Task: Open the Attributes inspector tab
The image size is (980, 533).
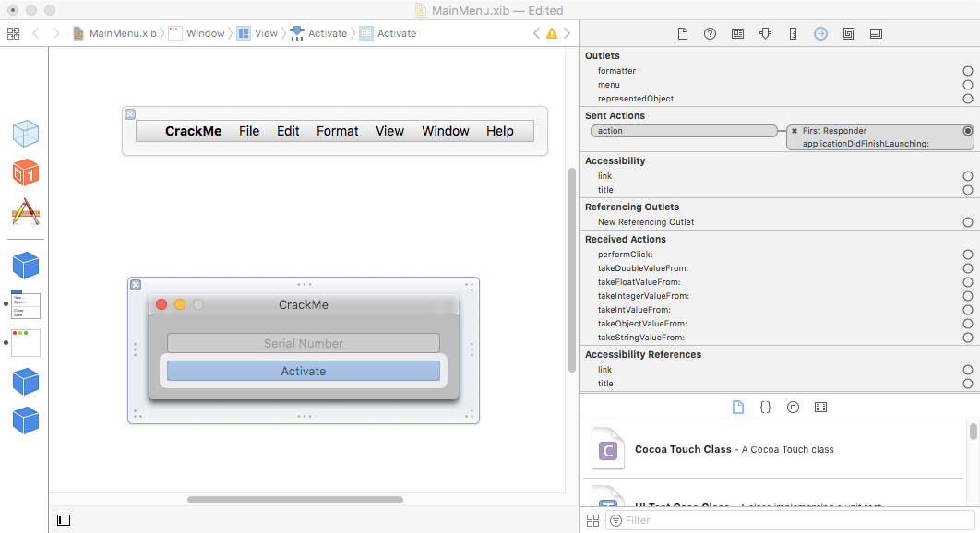Action: click(765, 33)
